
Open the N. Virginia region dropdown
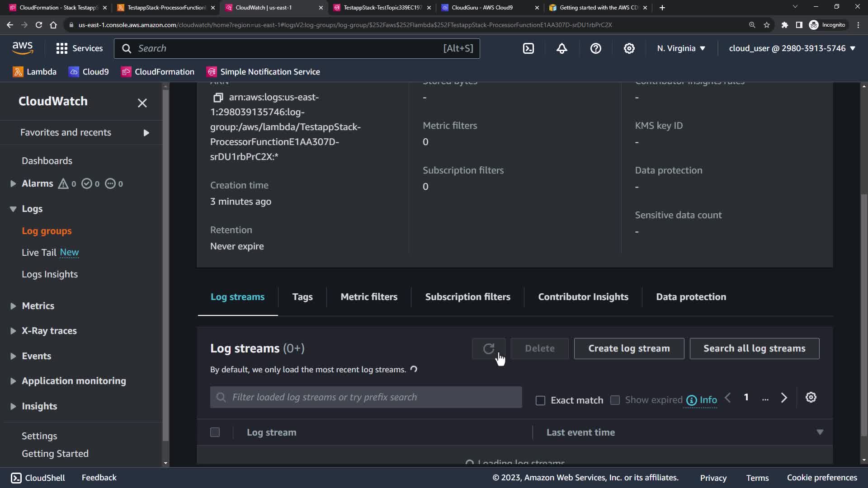click(x=681, y=48)
